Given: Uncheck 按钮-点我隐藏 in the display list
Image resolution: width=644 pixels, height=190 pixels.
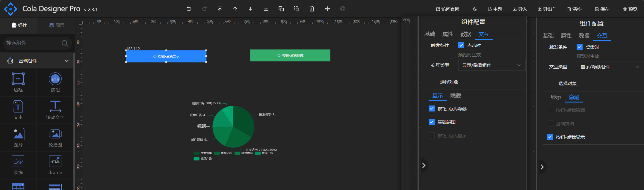Looking at the screenshot, I should (432, 108).
